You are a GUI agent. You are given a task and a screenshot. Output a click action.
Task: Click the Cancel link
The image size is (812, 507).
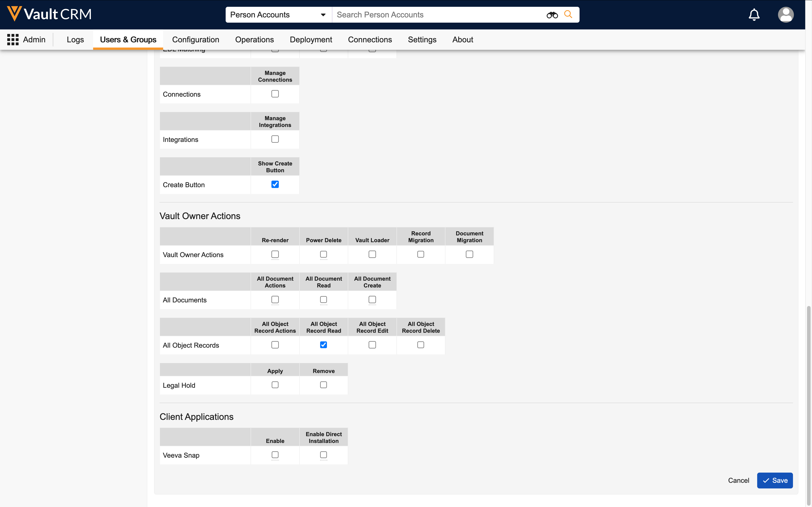[738, 480]
